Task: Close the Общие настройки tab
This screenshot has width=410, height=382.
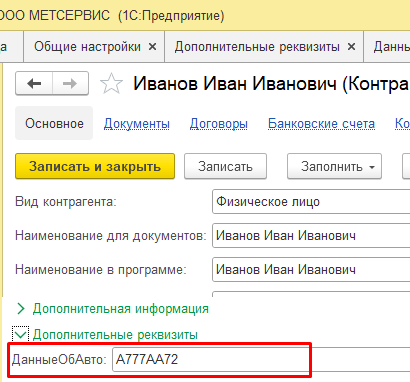Action: coord(152,47)
